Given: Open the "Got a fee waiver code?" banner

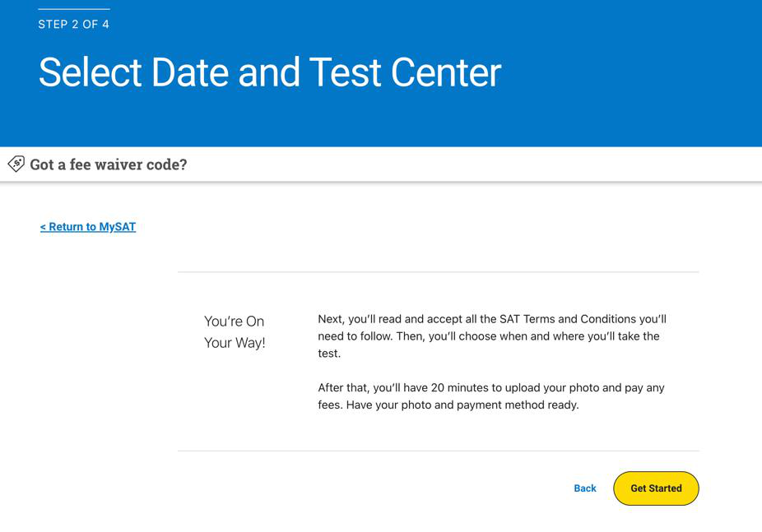Looking at the screenshot, I should (381, 164).
